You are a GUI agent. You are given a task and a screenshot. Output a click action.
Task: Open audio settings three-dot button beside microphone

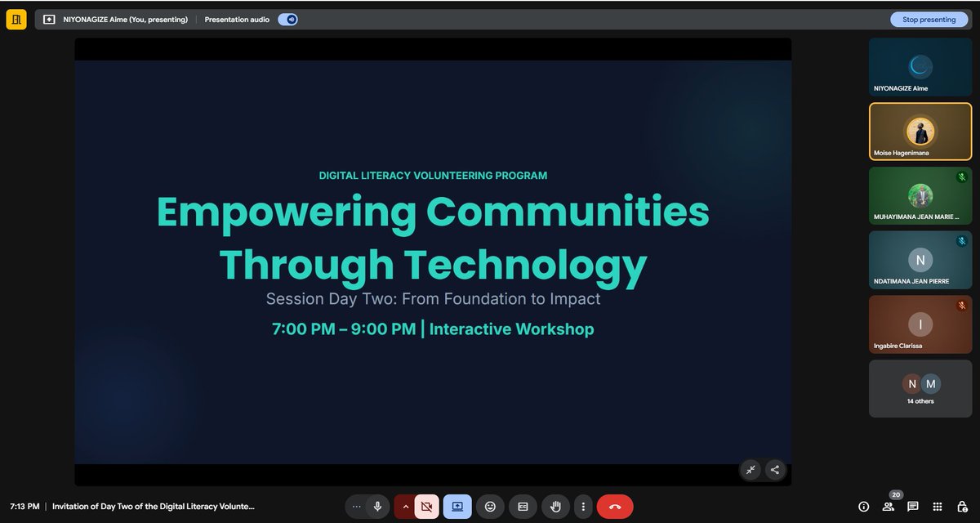(356, 507)
